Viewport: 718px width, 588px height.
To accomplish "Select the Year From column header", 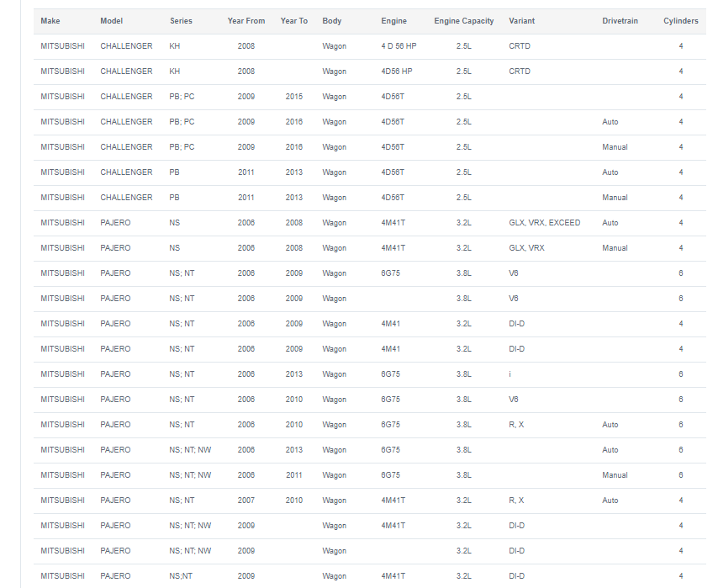I will [x=245, y=21].
